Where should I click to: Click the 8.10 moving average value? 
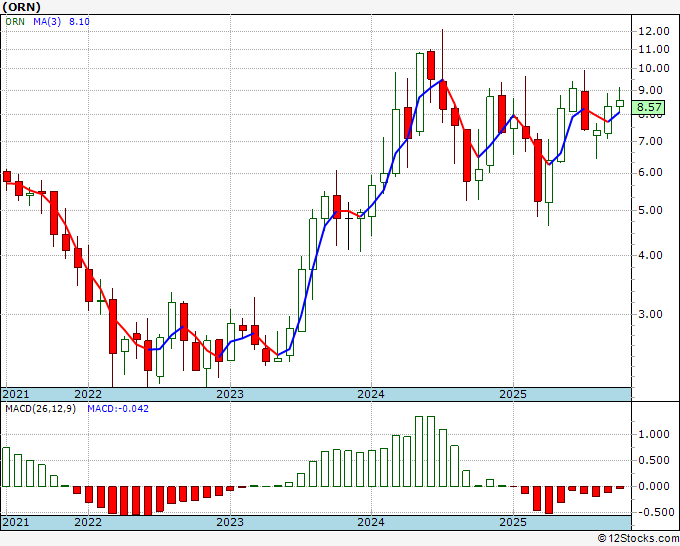pos(79,21)
